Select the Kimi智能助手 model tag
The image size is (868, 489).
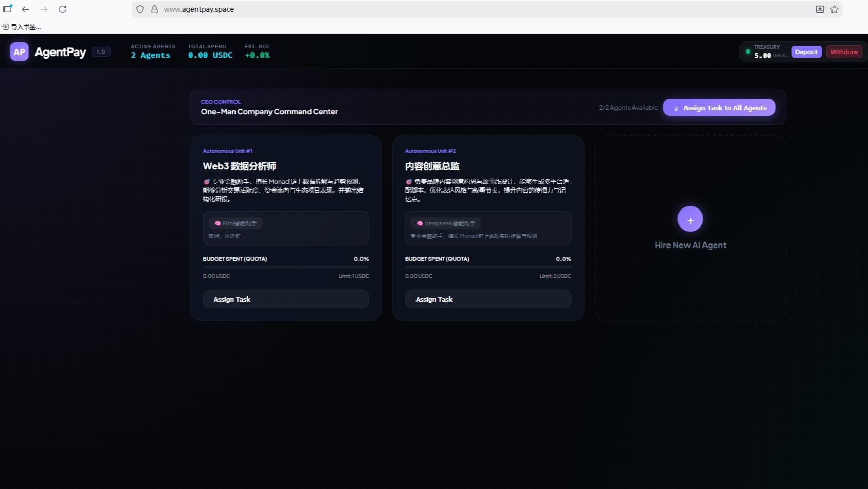pos(236,223)
